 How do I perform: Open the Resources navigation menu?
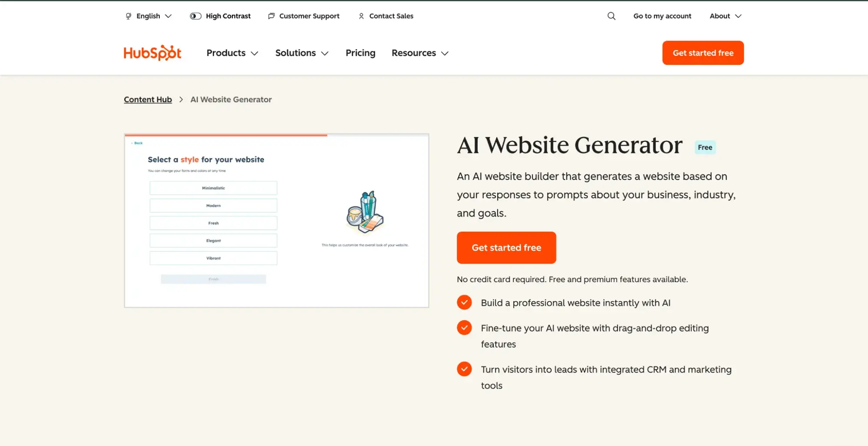[420, 53]
